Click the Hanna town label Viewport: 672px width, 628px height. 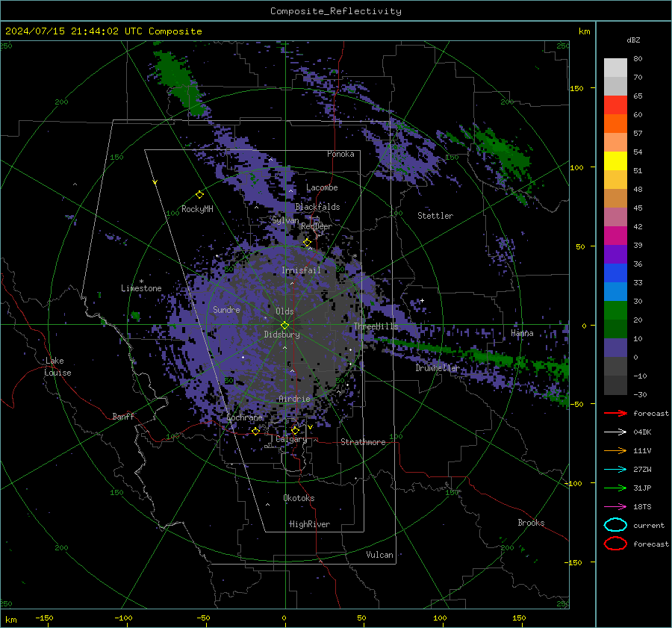(x=522, y=333)
